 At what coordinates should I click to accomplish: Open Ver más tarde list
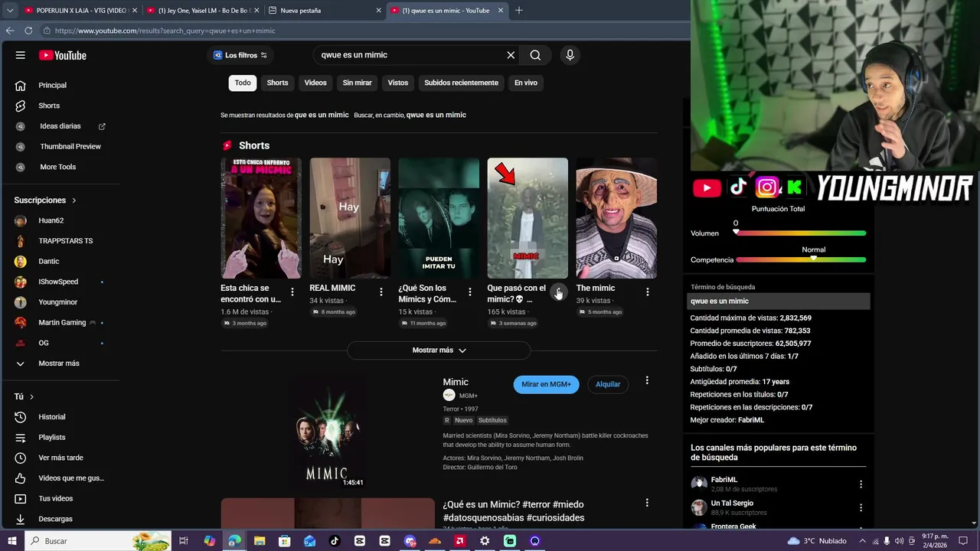click(x=60, y=458)
